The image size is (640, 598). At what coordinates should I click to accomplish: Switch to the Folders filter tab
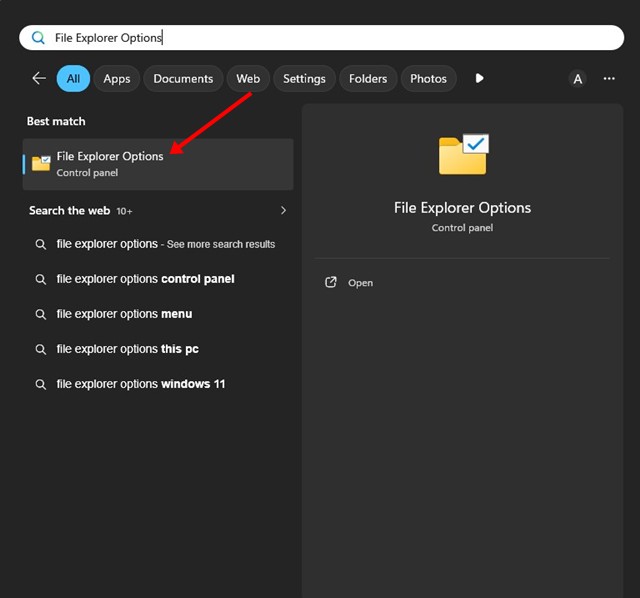pos(368,78)
